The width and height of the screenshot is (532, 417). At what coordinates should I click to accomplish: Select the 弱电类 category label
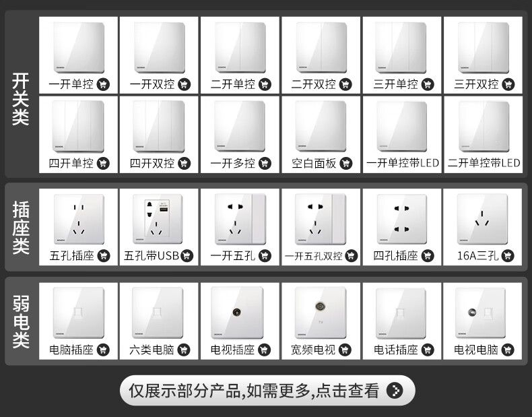coord(21,321)
